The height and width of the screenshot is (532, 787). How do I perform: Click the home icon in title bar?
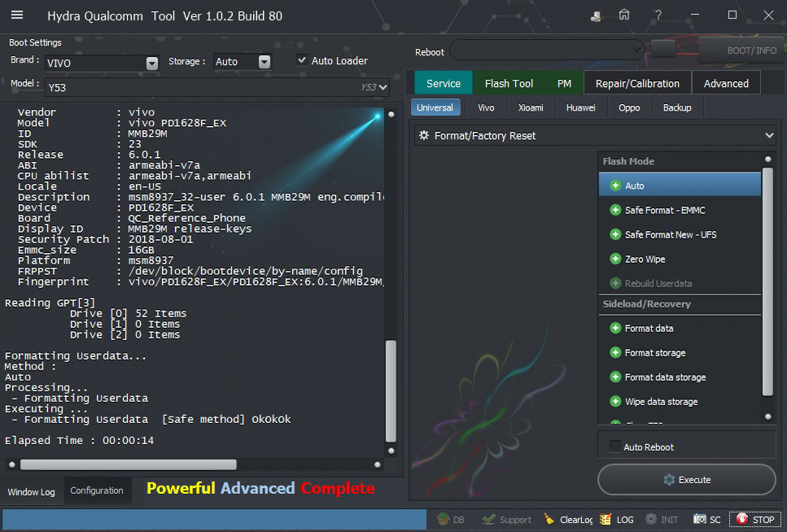[x=624, y=15]
